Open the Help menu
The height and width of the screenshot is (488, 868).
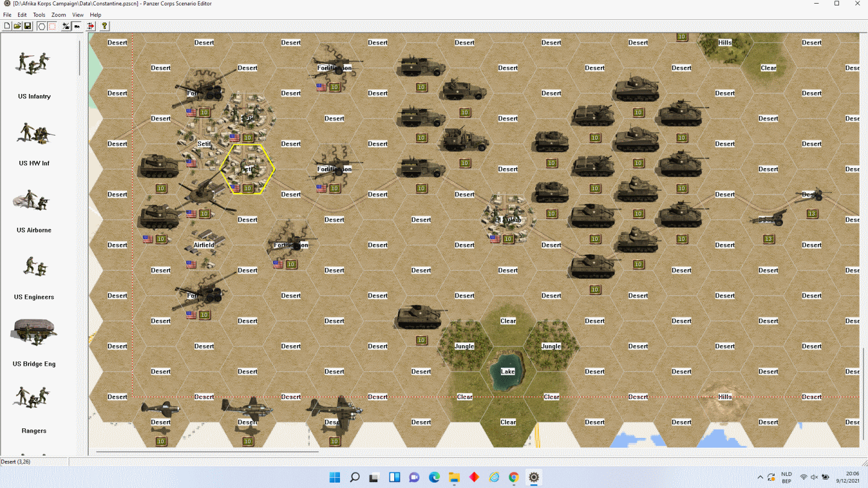(96, 14)
